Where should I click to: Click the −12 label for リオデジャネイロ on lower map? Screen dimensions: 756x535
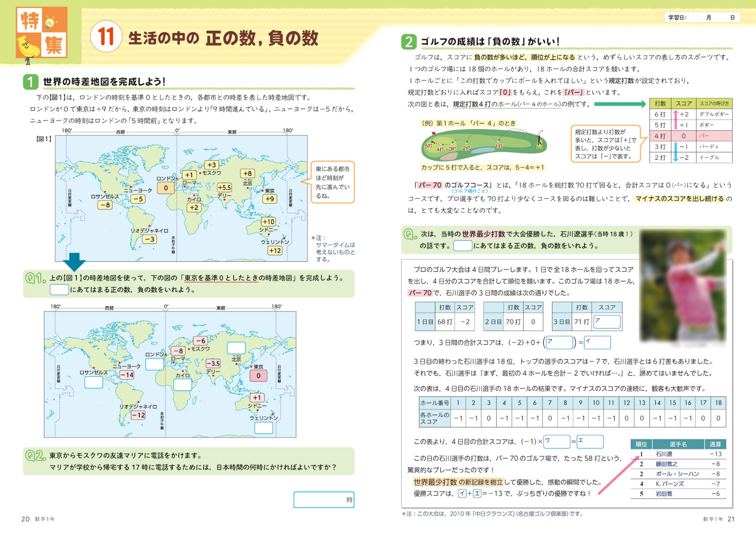[138, 415]
